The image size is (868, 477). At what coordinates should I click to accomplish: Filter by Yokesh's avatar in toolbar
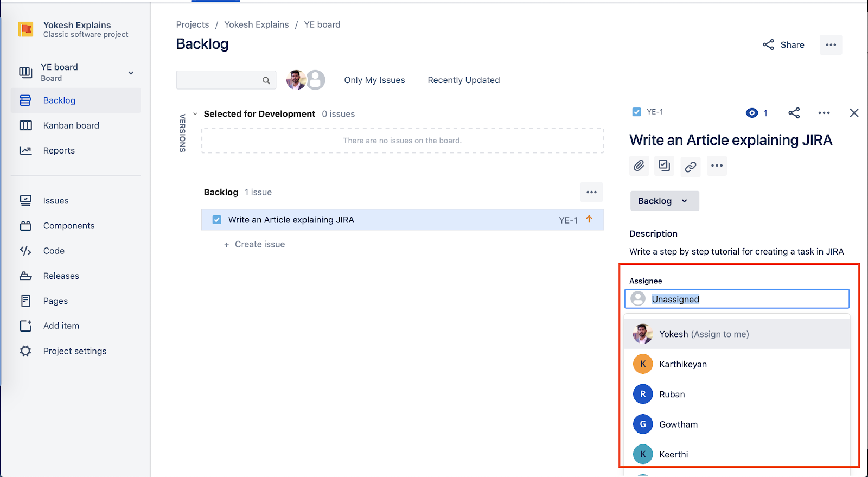(296, 80)
